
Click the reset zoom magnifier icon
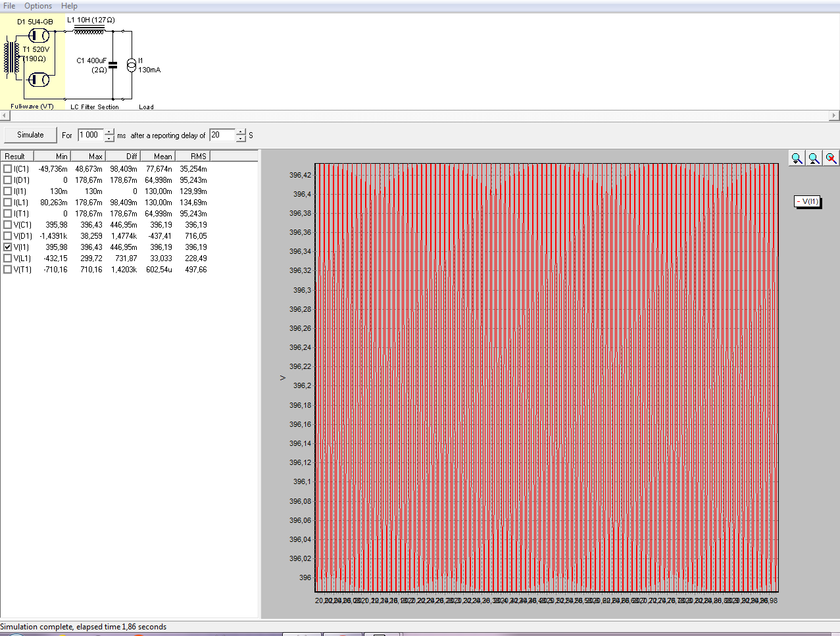coord(831,158)
